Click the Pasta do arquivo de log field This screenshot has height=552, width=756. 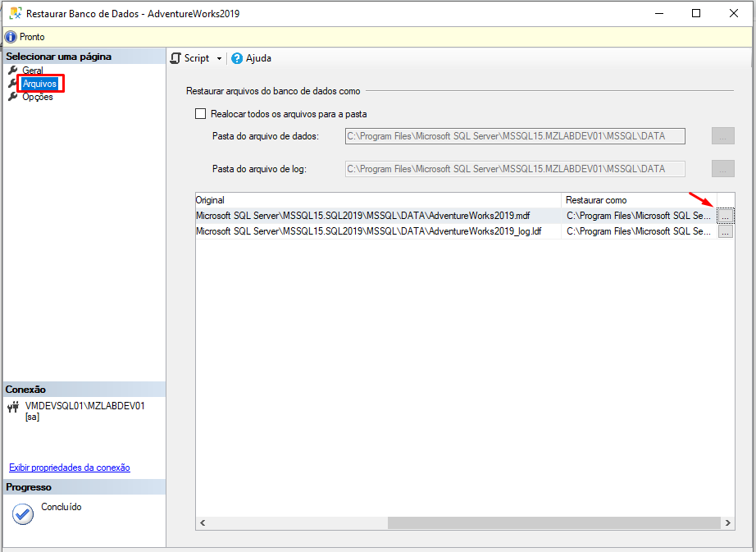click(x=515, y=169)
